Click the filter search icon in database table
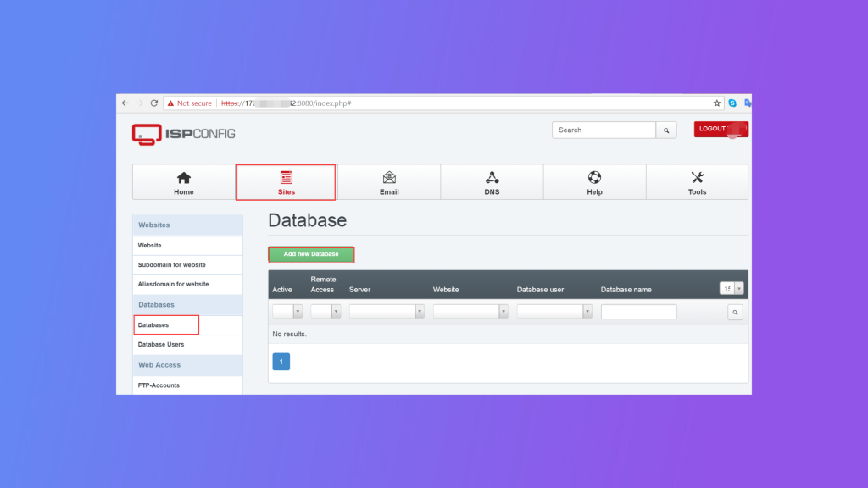 pos(734,311)
